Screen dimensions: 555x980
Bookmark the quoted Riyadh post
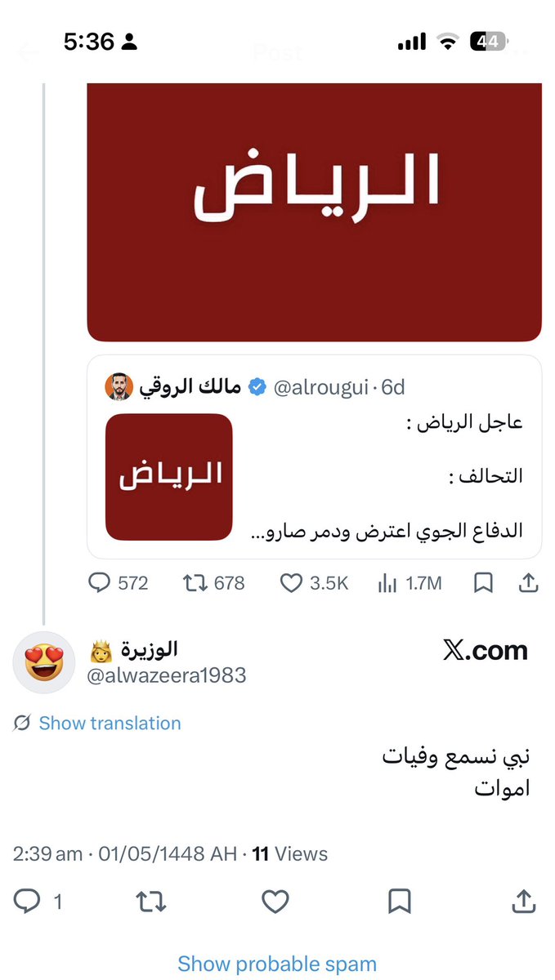click(x=483, y=583)
